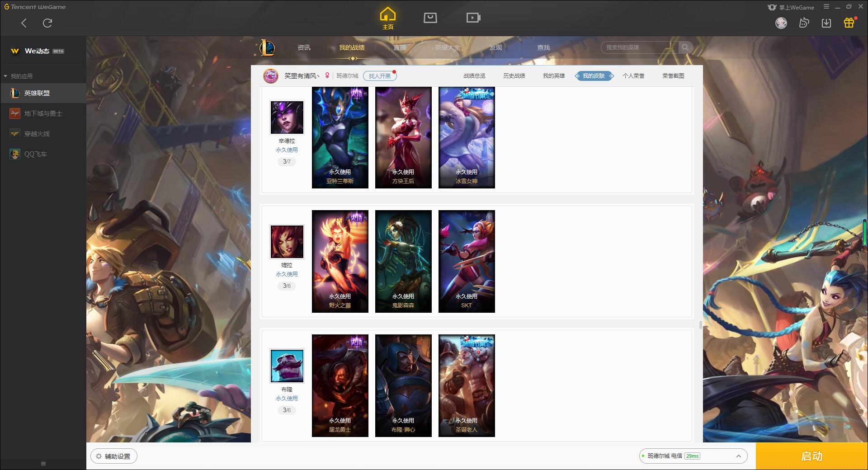Open the 圣诞老人 skin card
Screen dimensions: 868x470
point(467,385)
